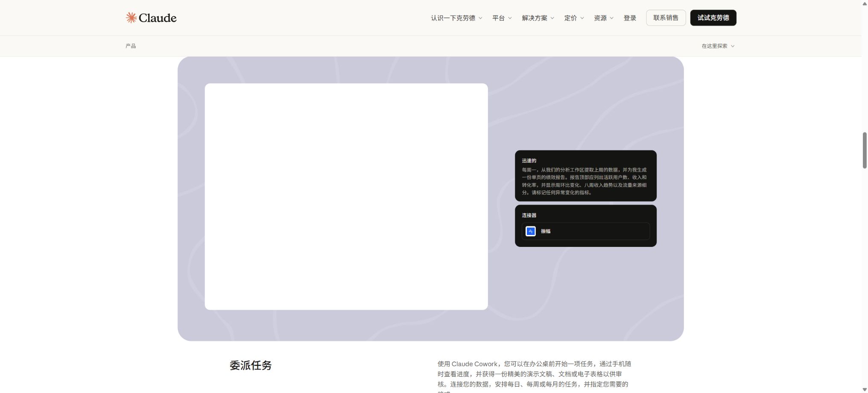Image resolution: width=868 pixels, height=393 pixels.
Task: Open the 平台 dropdown menu
Action: [x=502, y=18]
